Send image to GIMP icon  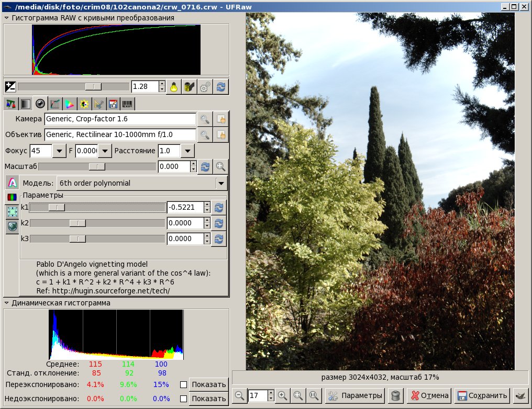pos(520,395)
